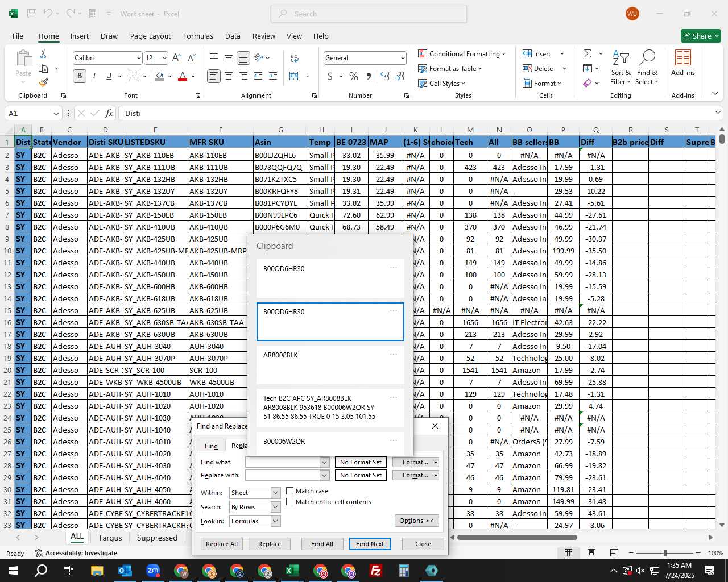The height and width of the screenshot is (582, 728).
Task: Open the Add-ins icon
Action: tap(683, 63)
